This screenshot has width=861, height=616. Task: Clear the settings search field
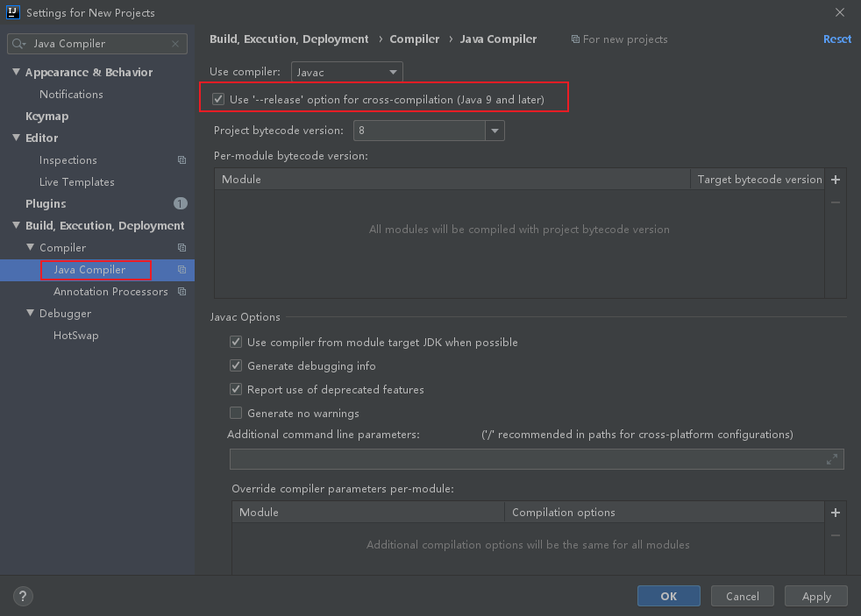tap(175, 44)
